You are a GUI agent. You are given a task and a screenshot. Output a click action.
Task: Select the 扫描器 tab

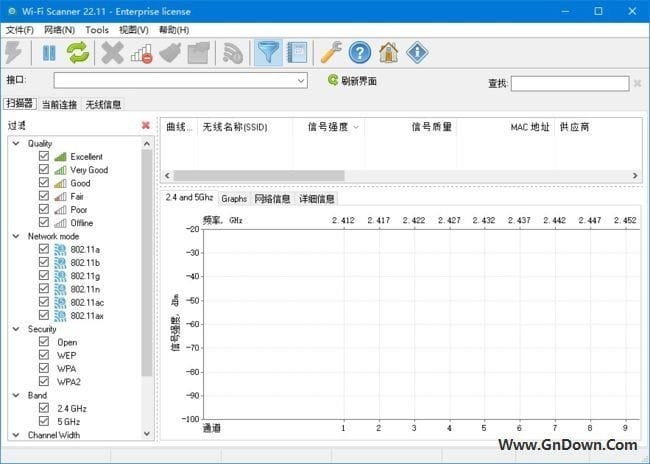pyautogui.click(x=20, y=104)
